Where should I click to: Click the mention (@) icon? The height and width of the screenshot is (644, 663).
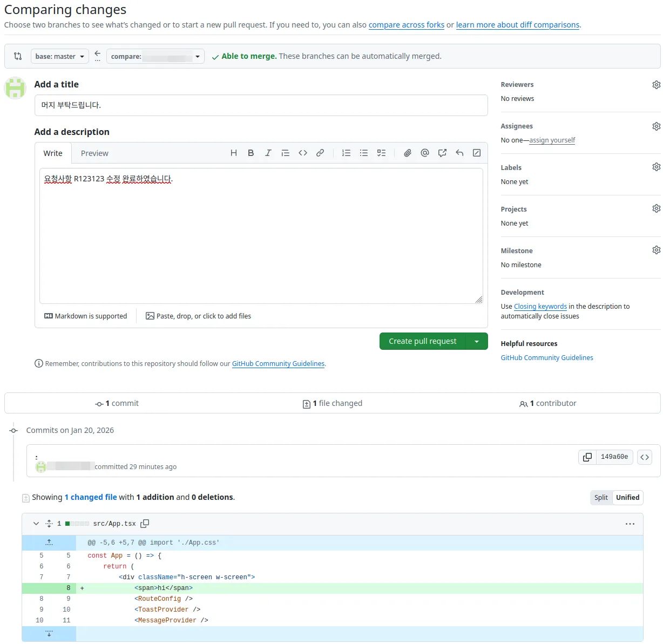425,153
